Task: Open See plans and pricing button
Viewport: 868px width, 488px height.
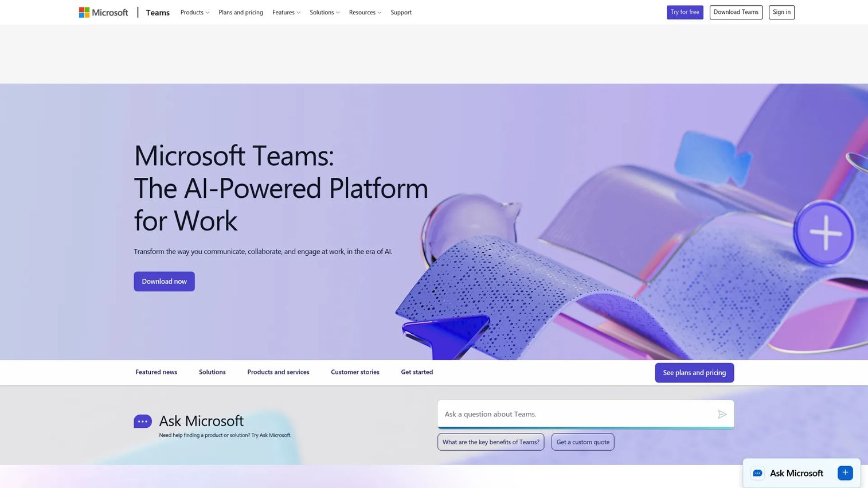Action: point(694,373)
